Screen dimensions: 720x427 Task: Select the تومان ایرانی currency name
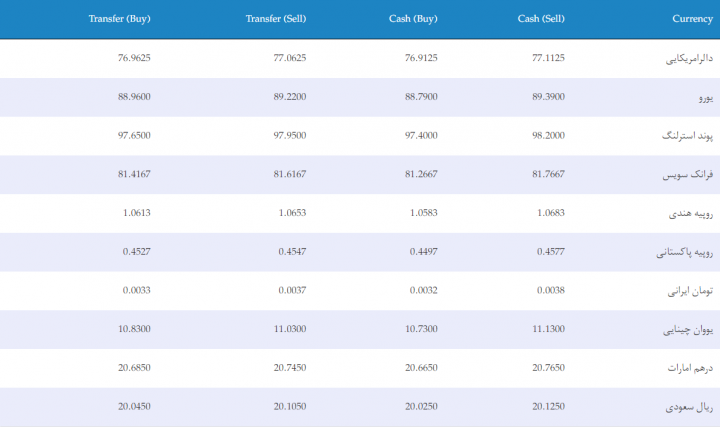pos(690,291)
